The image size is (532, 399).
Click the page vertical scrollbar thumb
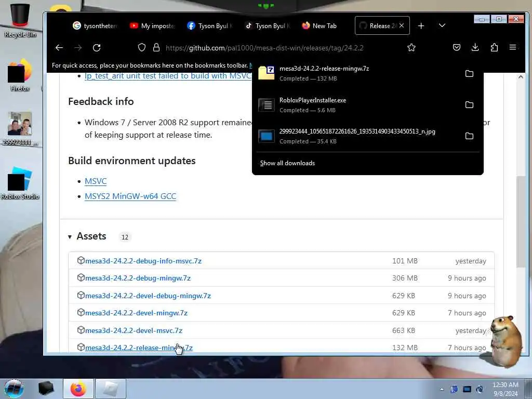[521, 221]
